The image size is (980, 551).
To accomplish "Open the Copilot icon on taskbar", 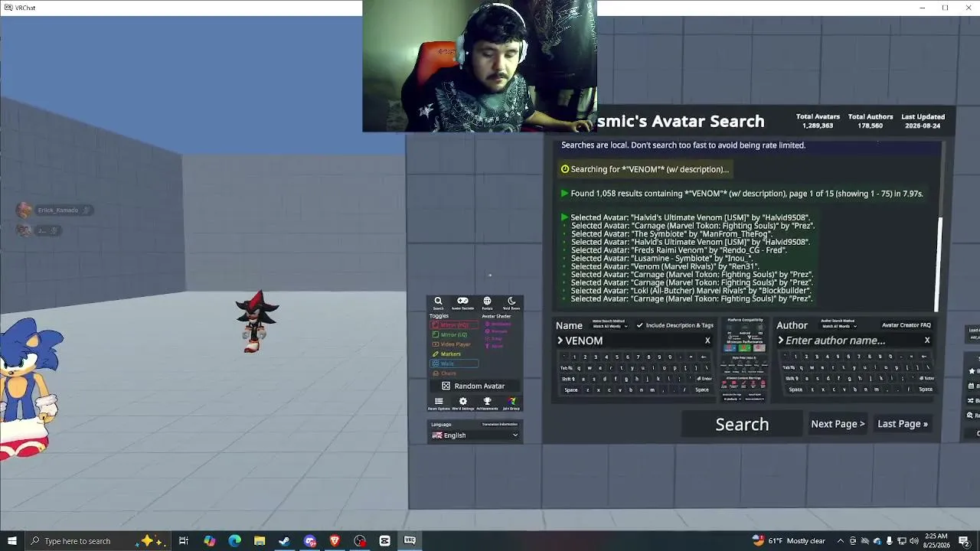I will tap(209, 541).
